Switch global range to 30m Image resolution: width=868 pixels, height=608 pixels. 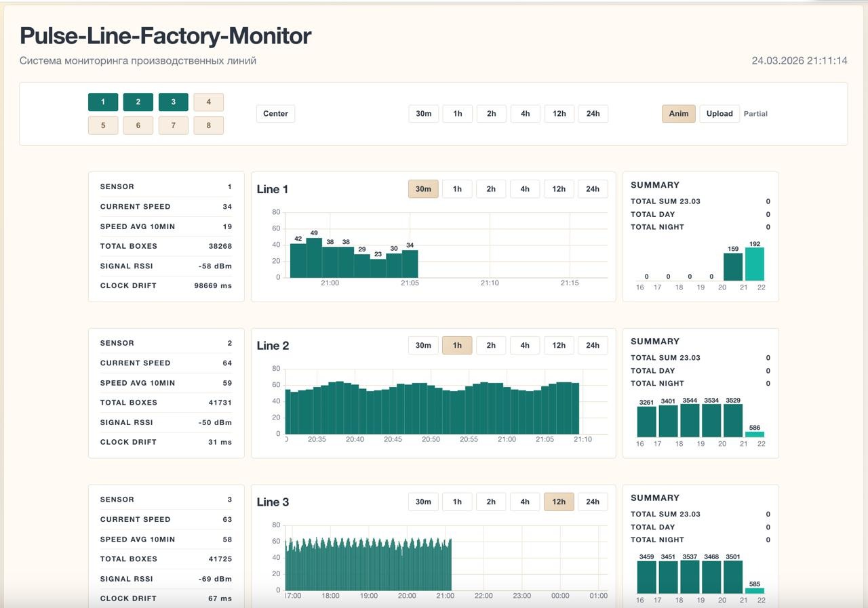coord(423,113)
